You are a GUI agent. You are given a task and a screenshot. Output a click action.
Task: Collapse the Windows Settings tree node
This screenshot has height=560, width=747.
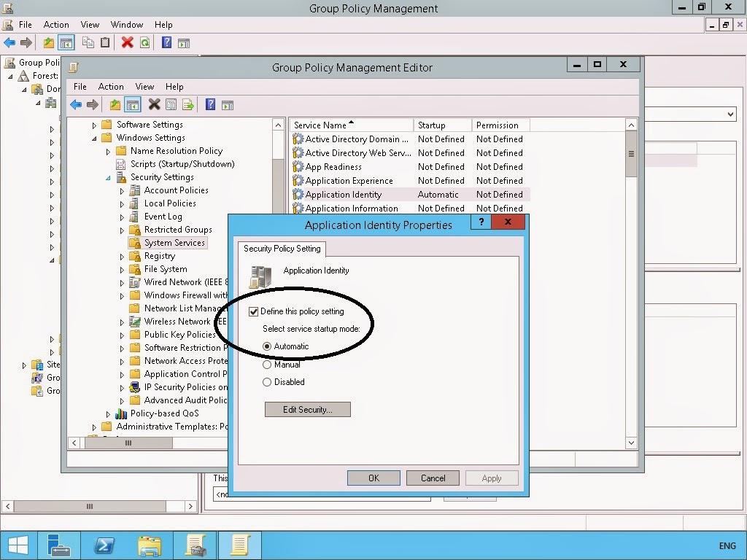point(94,138)
